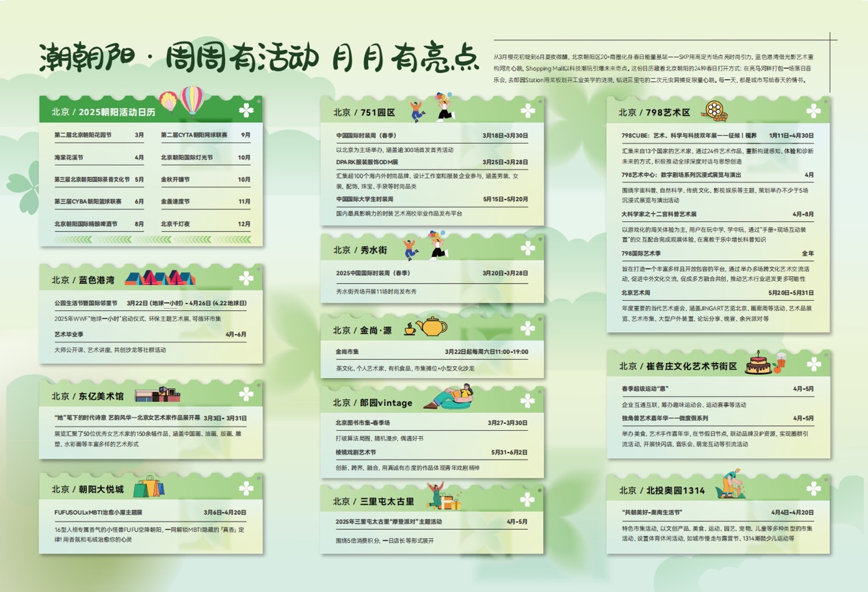Image resolution: width=868 pixels, height=592 pixels.
Task: Click the clover icon in 北投奥园1314 header
Action: pos(813,489)
